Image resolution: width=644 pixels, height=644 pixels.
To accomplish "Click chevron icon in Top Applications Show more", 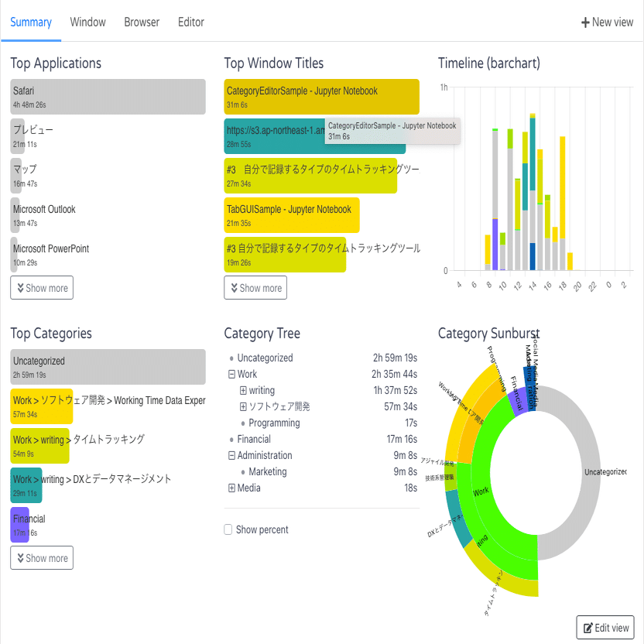I will [21, 288].
